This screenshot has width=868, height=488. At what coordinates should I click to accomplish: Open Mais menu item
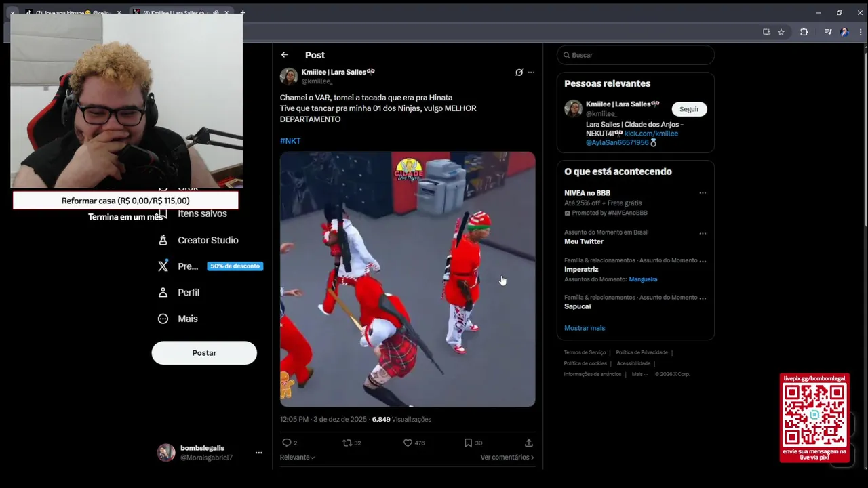pyautogui.click(x=177, y=319)
